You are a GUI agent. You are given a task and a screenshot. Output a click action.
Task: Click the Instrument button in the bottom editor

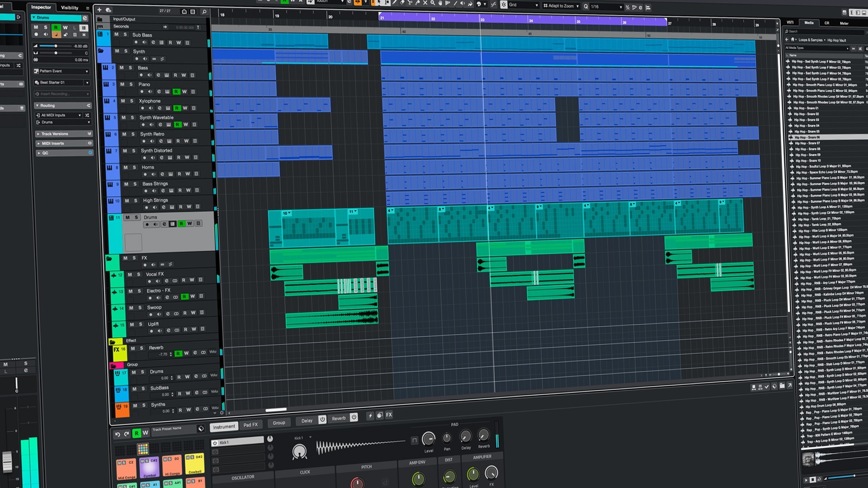tap(224, 426)
